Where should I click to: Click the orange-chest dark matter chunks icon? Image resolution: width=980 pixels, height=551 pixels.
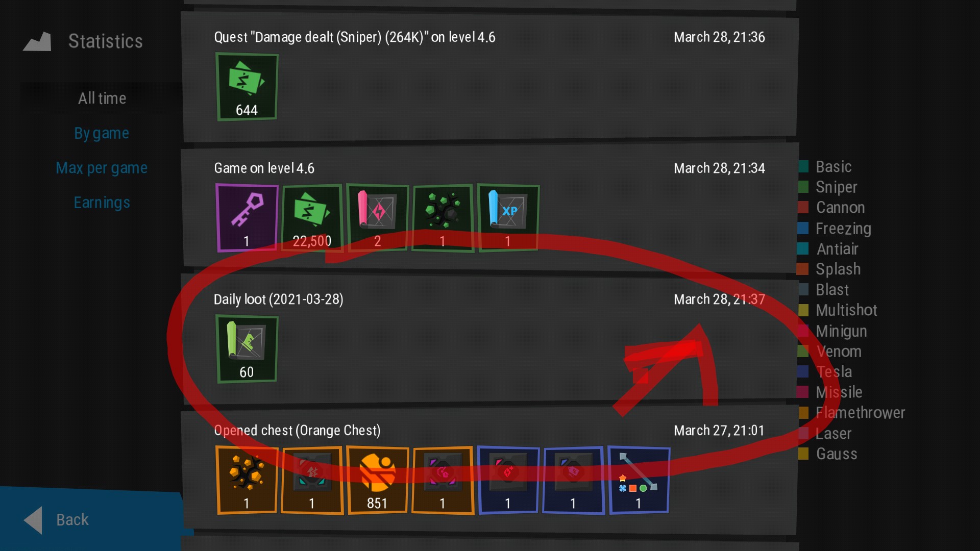247,480
